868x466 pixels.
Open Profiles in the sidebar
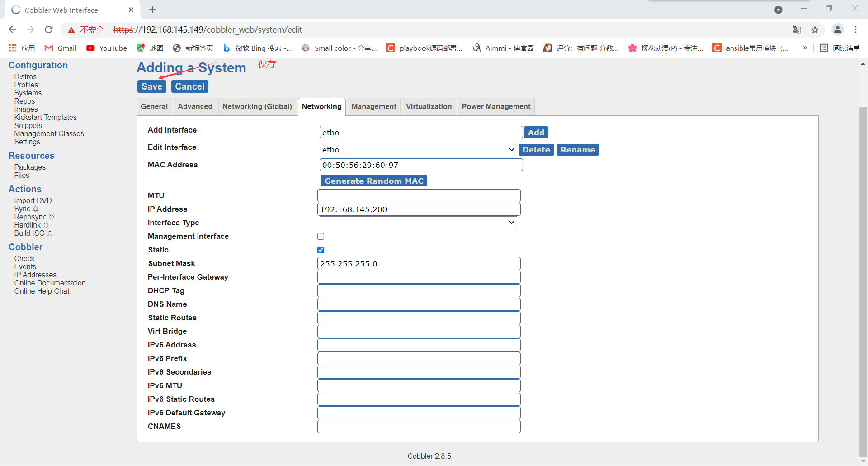tap(26, 85)
